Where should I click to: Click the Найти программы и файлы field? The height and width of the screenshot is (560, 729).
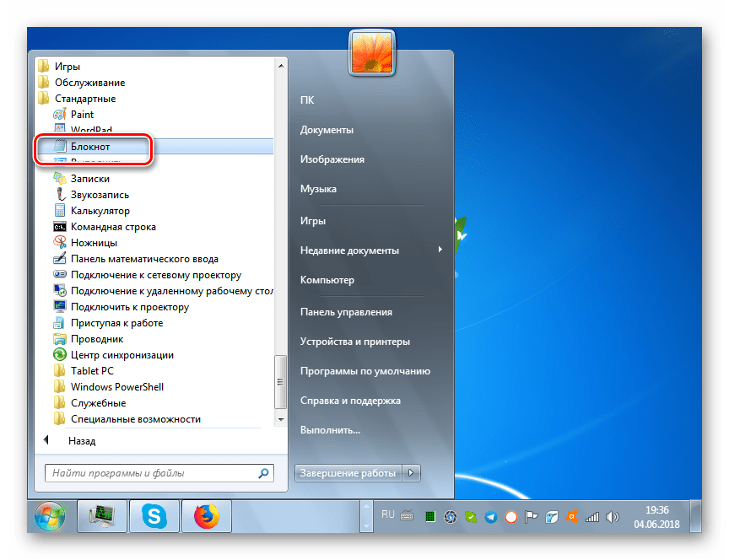click(159, 473)
